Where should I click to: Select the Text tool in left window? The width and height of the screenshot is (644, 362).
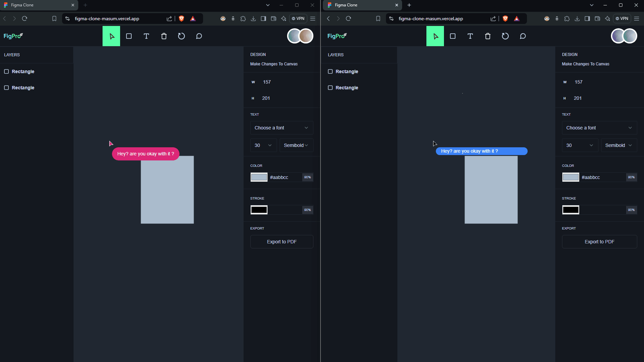[146, 36]
